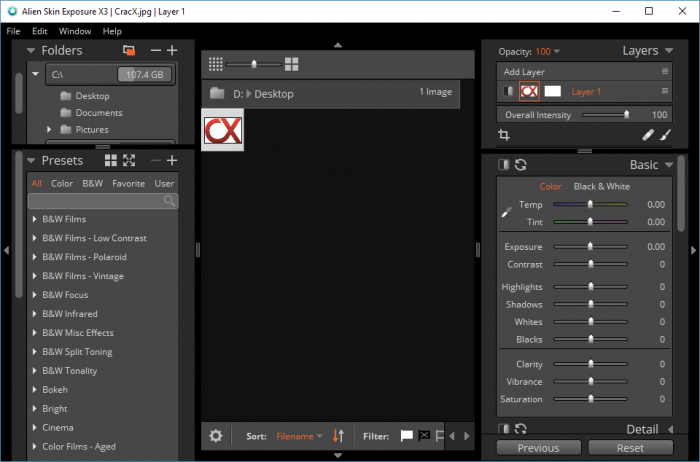The width and height of the screenshot is (700, 462).
Task: Open Add Layer options menu icon
Action: 665,71
